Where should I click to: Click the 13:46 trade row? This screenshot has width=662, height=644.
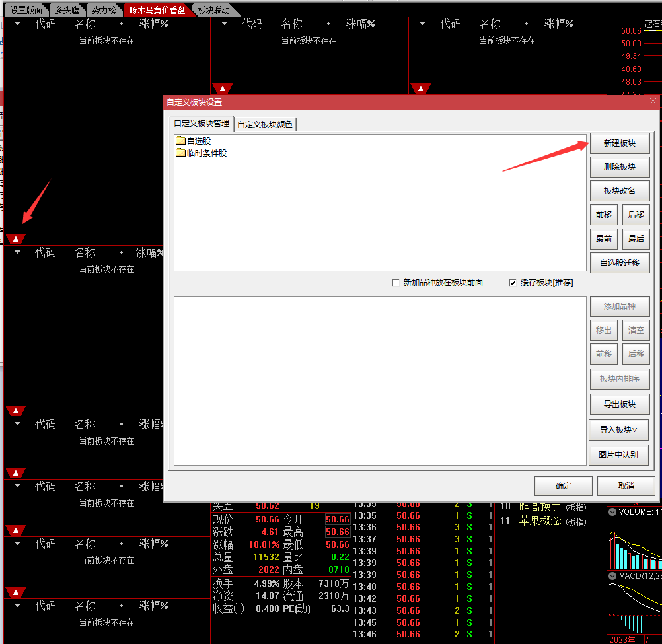click(423, 634)
